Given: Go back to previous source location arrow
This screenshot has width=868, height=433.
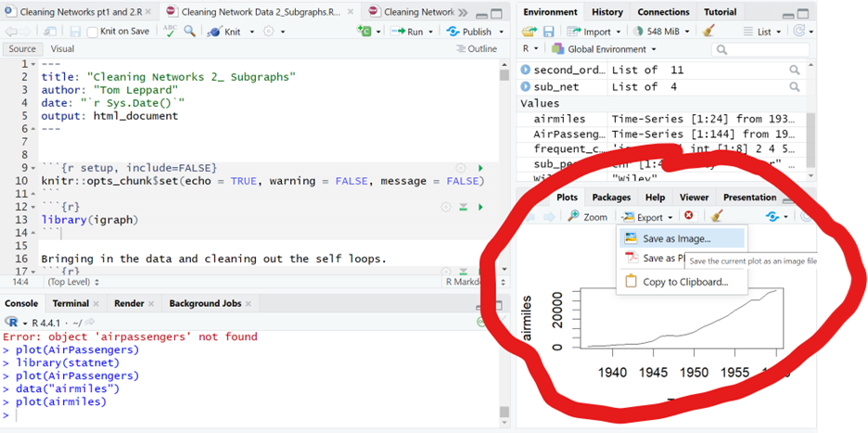Looking at the screenshot, I should click(11, 32).
